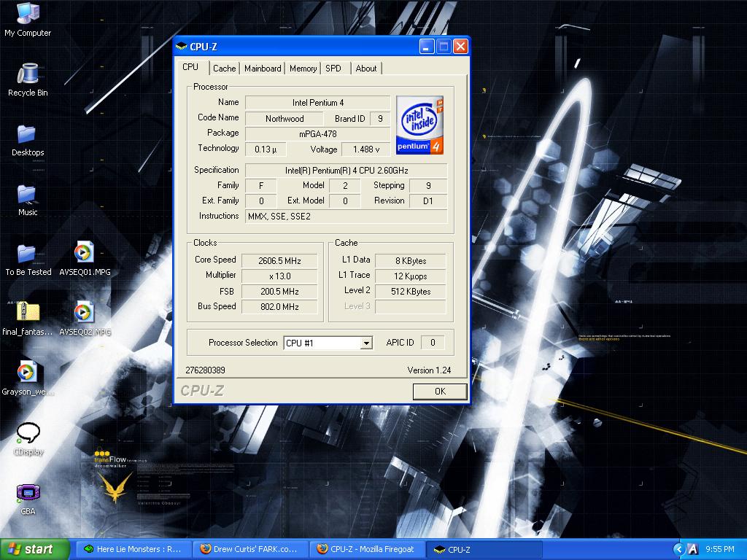Click the Bus Speed value 802.0 MHz
The image size is (747, 560).
click(279, 307)
